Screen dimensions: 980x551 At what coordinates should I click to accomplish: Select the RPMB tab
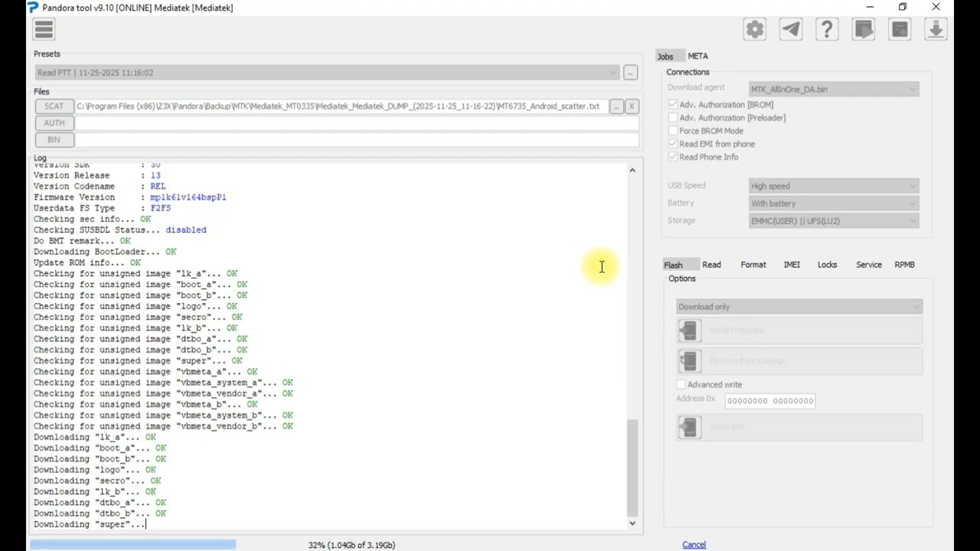click(x=904, y=265)
